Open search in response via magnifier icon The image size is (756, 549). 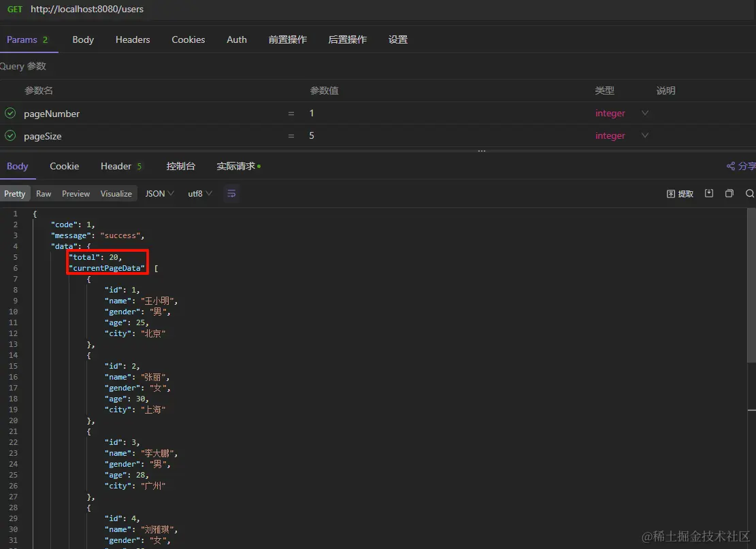750,193
